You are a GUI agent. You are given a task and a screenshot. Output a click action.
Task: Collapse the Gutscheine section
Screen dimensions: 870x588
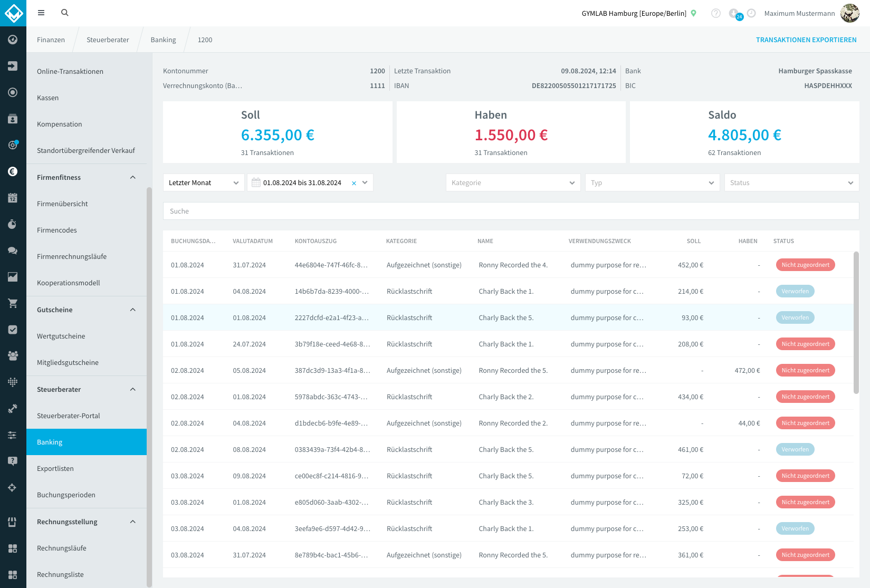tap(133, 310)
